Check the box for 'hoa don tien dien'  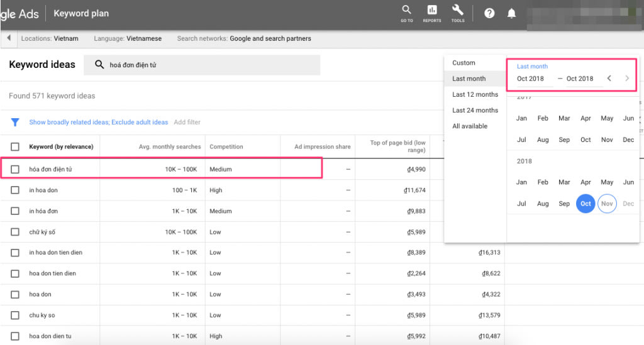(15, 273)
